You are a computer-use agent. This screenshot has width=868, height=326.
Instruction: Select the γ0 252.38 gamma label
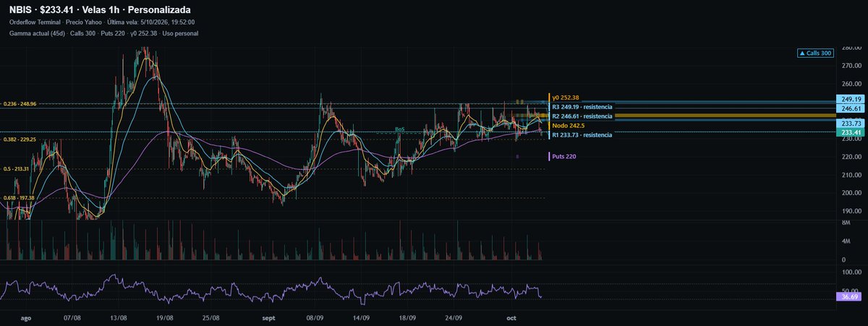565,97
